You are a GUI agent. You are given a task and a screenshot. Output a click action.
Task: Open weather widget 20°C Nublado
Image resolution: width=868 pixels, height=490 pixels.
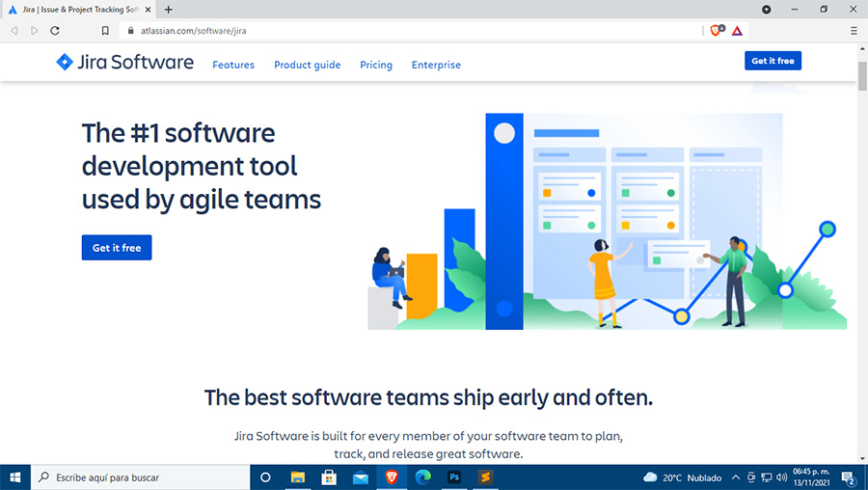point(683,477)
